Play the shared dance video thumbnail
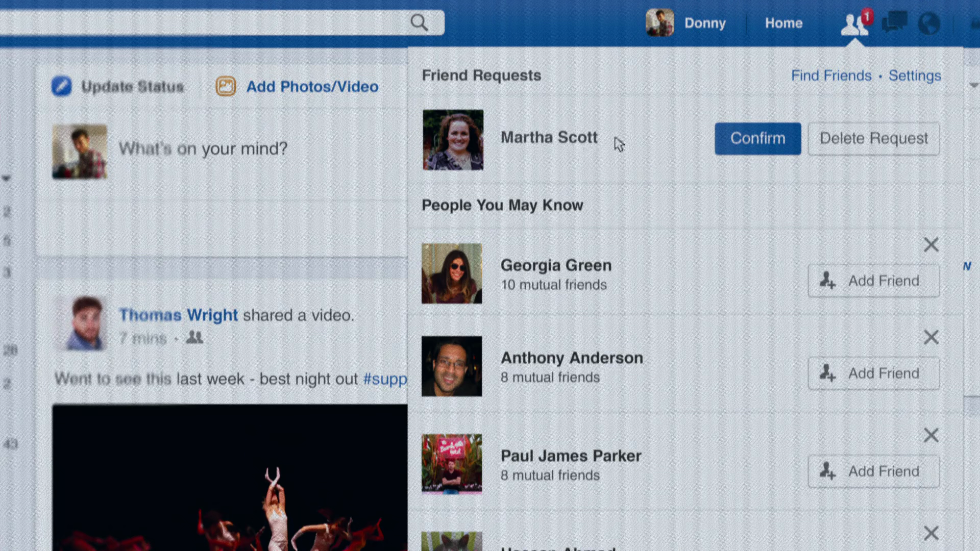The width and height of the screenshot is (980, 551). coord(230,478)
